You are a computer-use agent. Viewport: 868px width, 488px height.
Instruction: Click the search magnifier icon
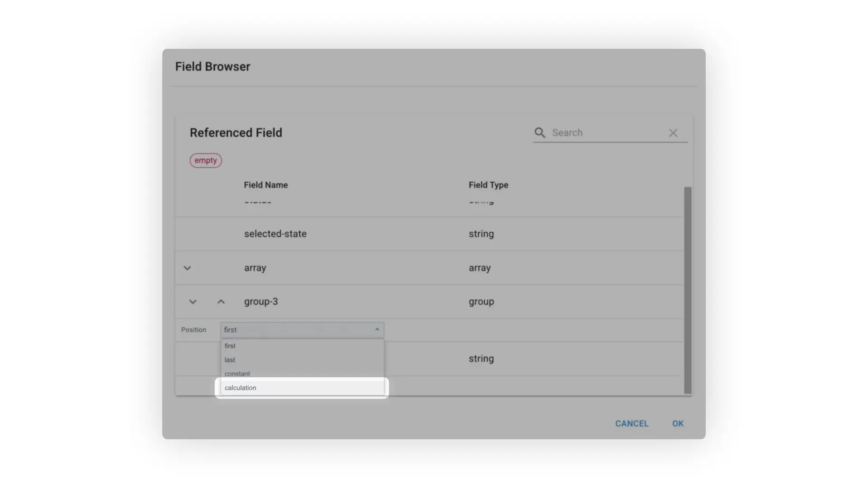pyautogui.click(x=539, y=132)
